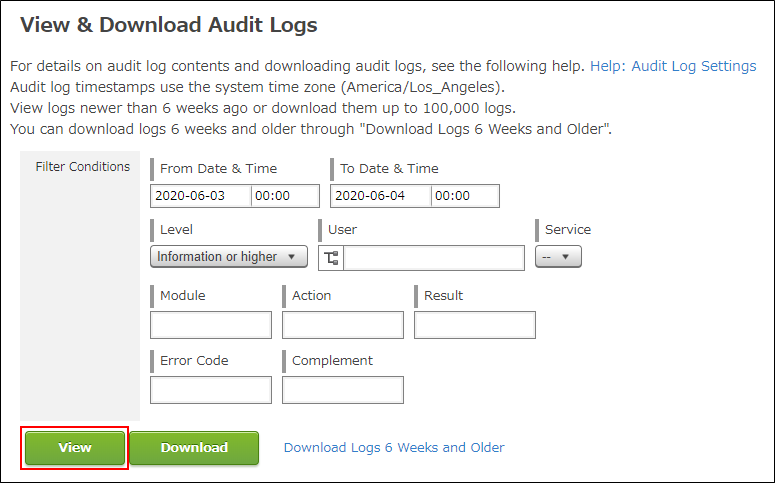Click the Error Code field label

click(194, 360)
